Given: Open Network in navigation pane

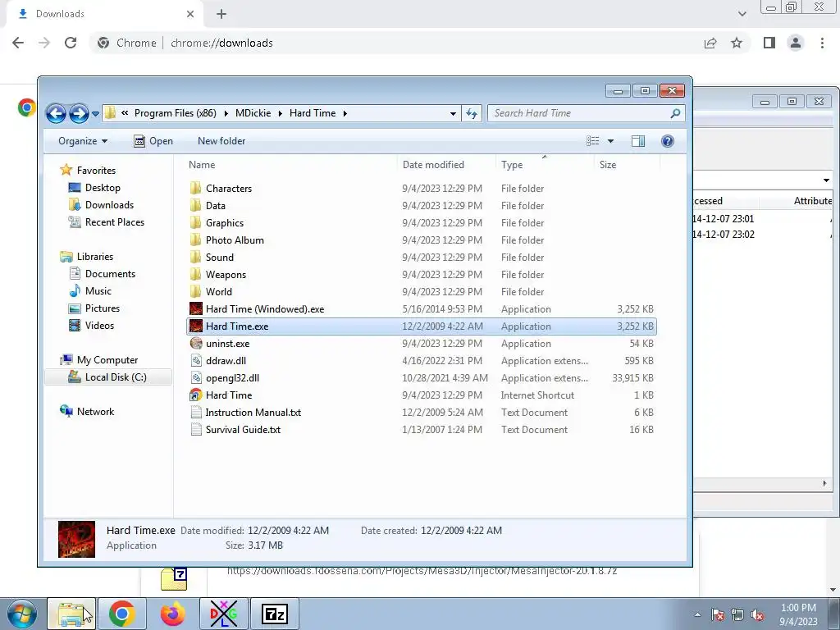Looking at the screenshot, I should [x=87, y=412].
